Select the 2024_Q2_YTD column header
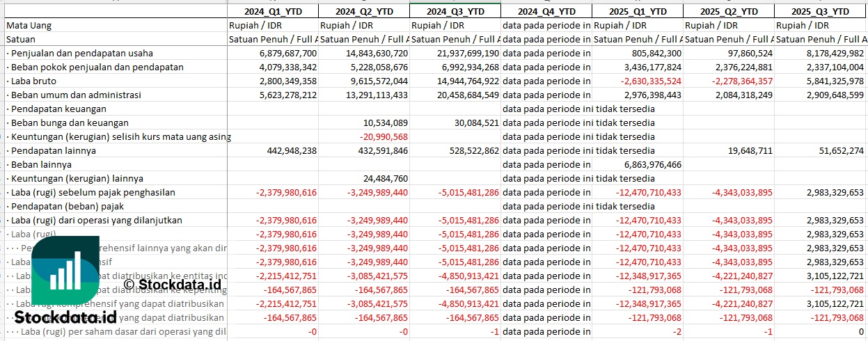The width and height of the screenshot is (868, 341). [x=364, y=11]
